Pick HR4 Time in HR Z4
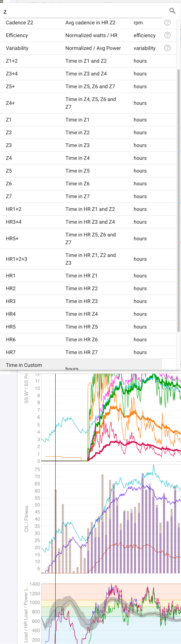 click(88, 314)
